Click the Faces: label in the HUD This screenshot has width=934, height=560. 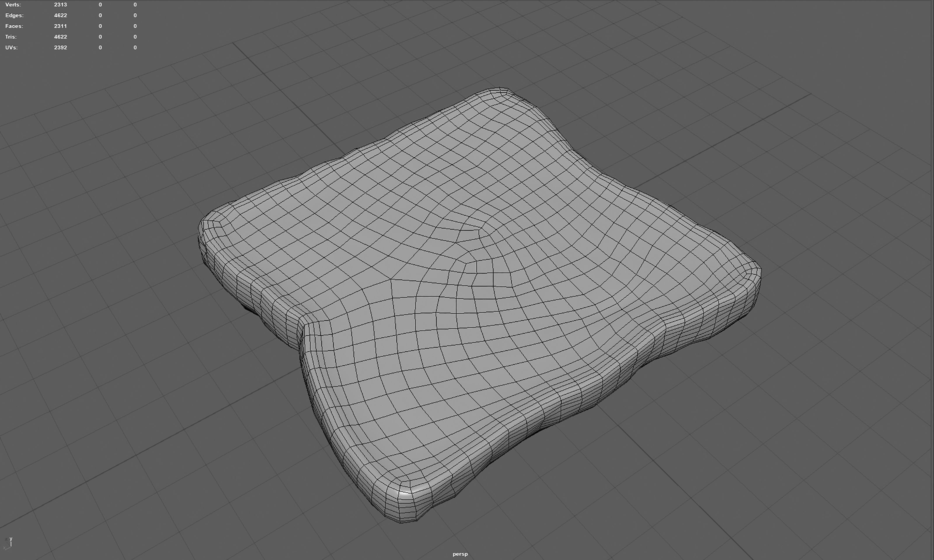tap(14, 26)
